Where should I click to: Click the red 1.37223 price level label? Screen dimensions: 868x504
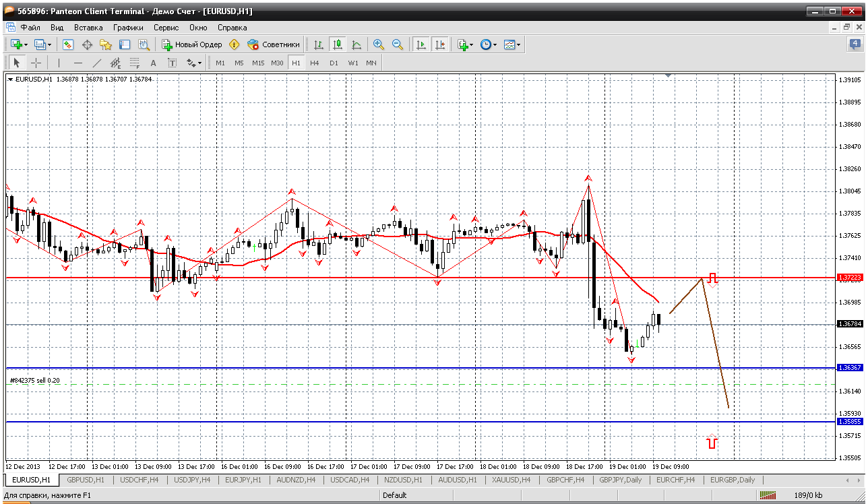[x=849, y=278]
